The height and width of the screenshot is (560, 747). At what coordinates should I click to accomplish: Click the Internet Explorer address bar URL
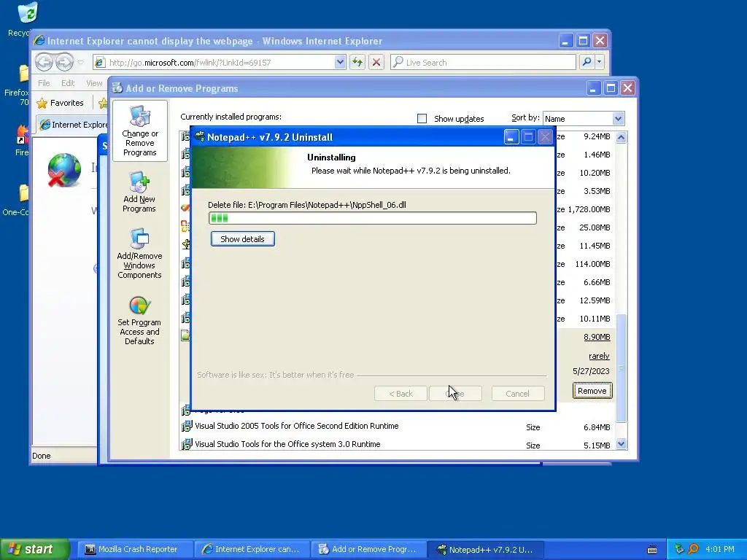pos(190,63)
